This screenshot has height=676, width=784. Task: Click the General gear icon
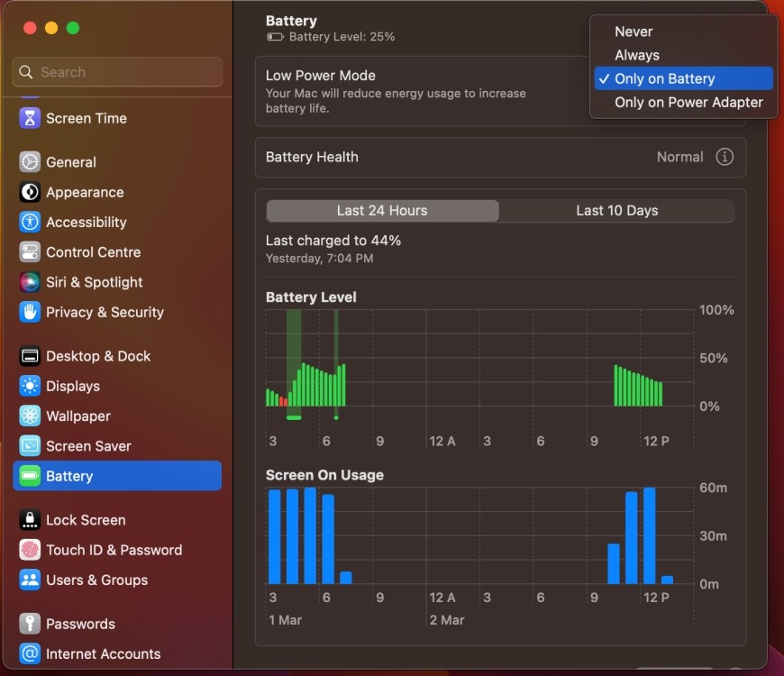[30, 162]
